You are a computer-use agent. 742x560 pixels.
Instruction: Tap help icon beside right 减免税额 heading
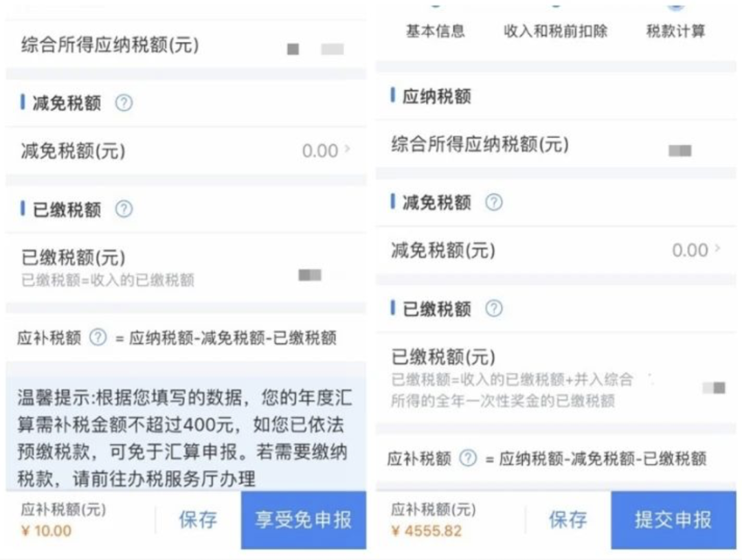[494, 202]
